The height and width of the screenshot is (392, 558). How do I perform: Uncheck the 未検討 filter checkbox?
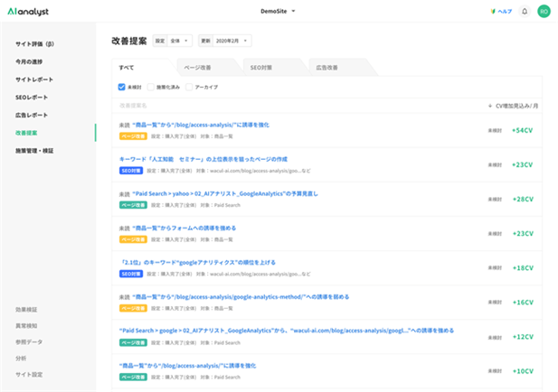click(x=122, y=87)
